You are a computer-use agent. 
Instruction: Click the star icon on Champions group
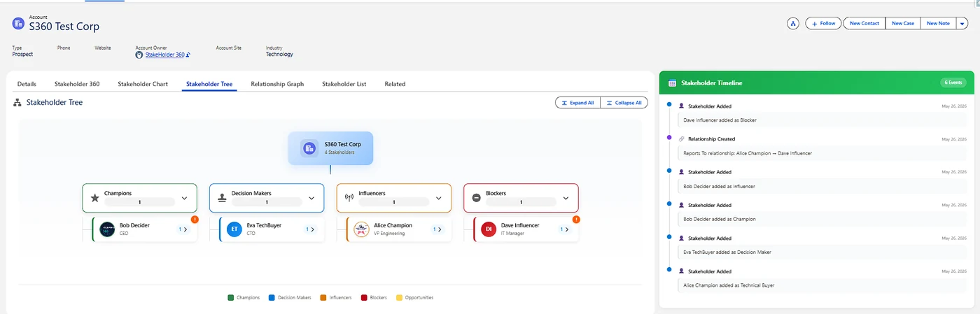click(95, 198)
